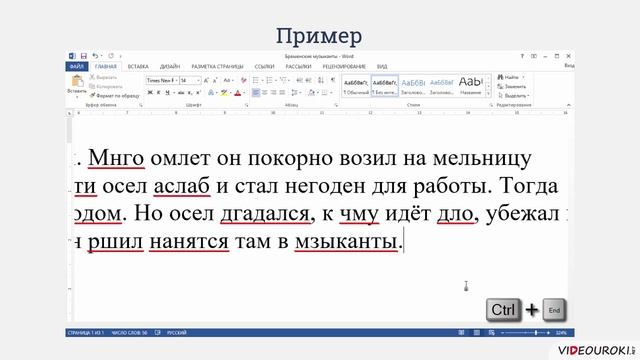Click the РУССКИЙ language indicator
The width and height of the screenshot is (640, 360).
pyautogui.click(x=177, y=333)
